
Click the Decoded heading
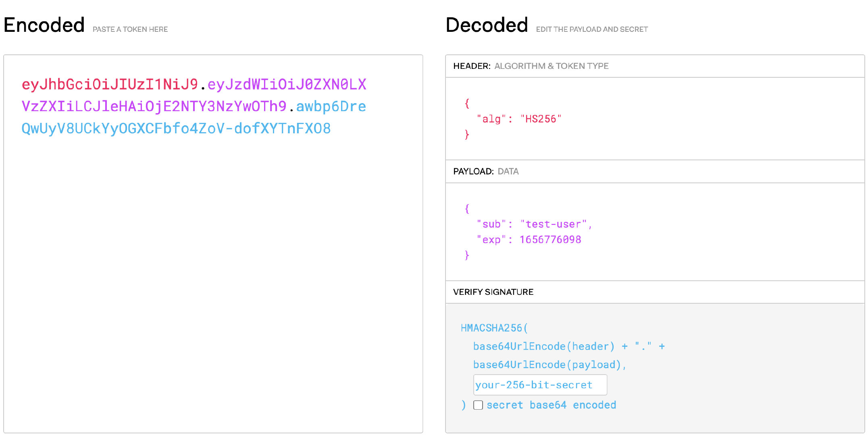(487, 25)
